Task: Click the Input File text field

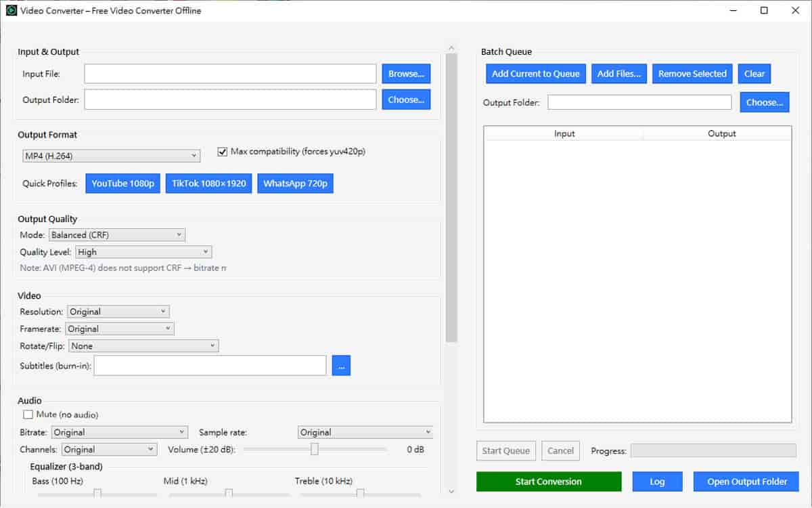Action: tap(230, 74)
